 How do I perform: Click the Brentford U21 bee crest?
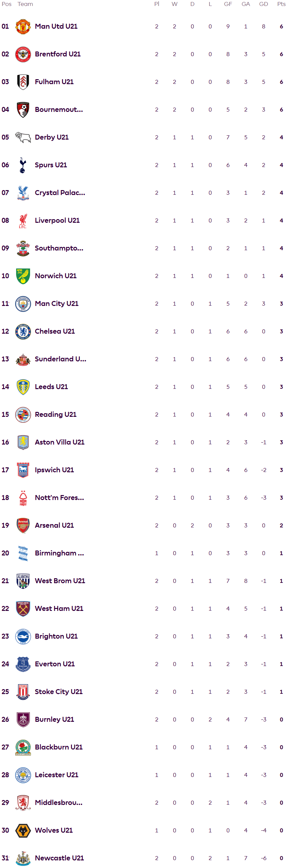point(23,54)
